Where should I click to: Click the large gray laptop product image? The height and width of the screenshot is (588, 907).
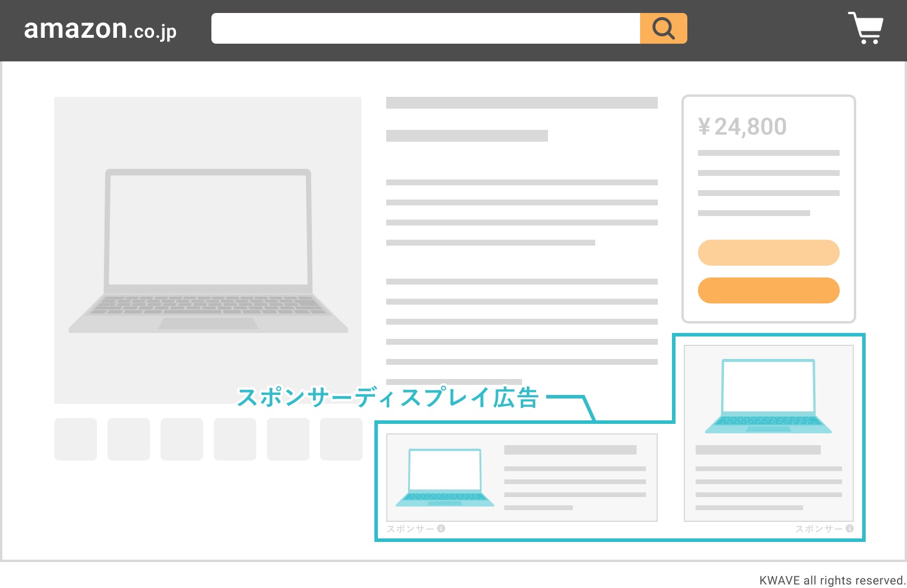(x=208, y=251)
